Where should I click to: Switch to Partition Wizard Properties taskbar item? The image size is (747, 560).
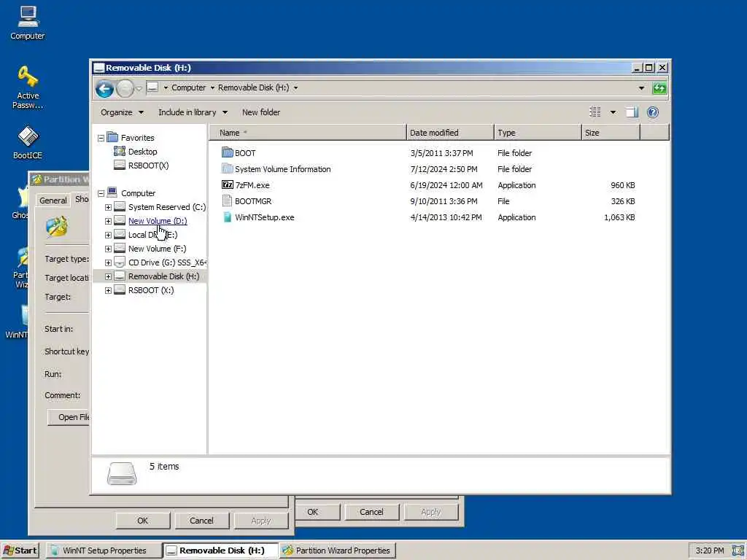338,551
